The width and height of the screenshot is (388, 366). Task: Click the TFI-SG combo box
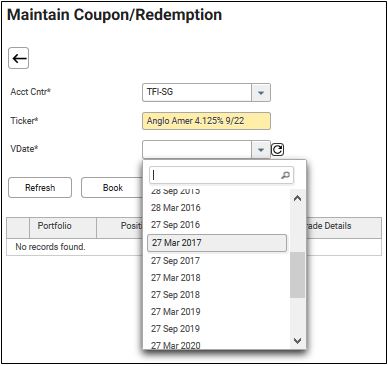point(206,92)
